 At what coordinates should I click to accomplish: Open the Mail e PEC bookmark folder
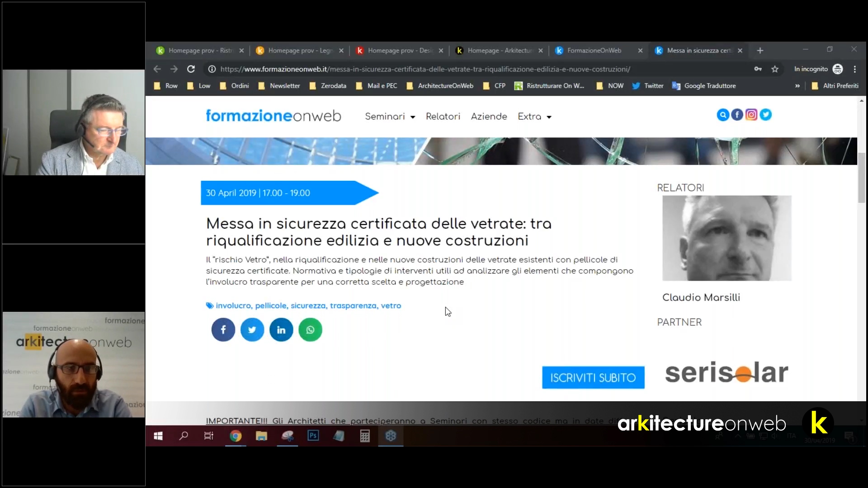click(x=377, y=86)
